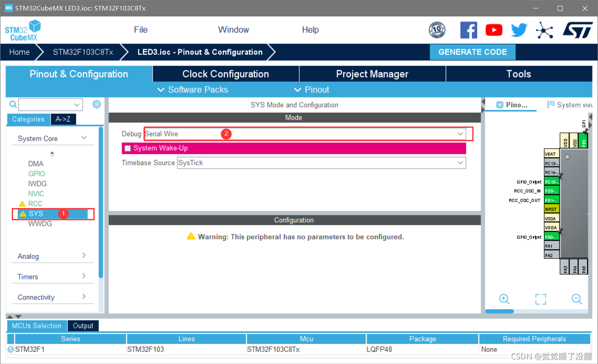Expand the Pinout dropdown menu
Screen dimensions: 598x364
pos(312,90)
